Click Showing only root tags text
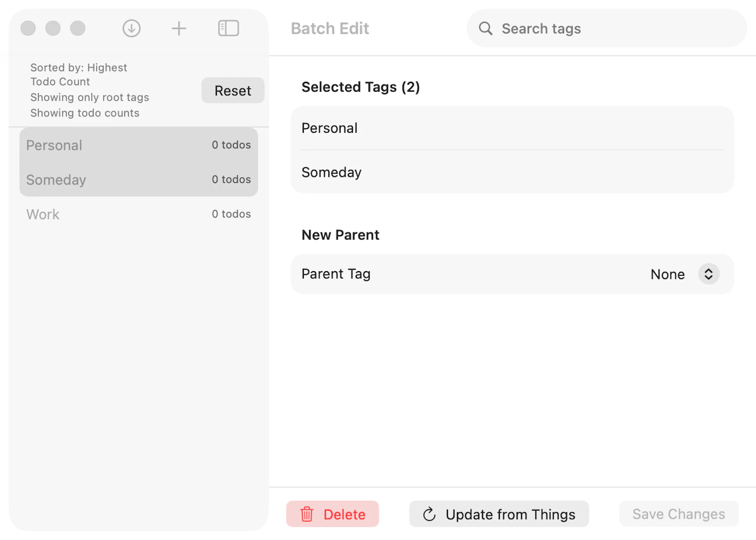This screenshot has width=756, height=540. [x=90, y=97]
